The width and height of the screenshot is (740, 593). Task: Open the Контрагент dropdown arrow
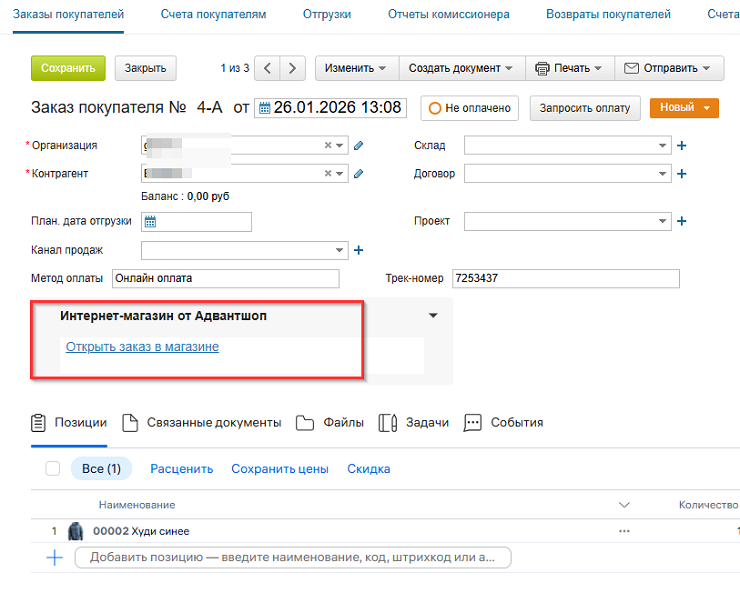(x=339, y=174)
